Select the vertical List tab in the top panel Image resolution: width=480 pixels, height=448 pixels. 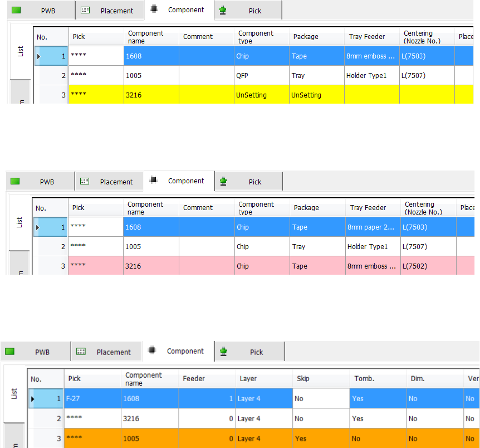21,51
